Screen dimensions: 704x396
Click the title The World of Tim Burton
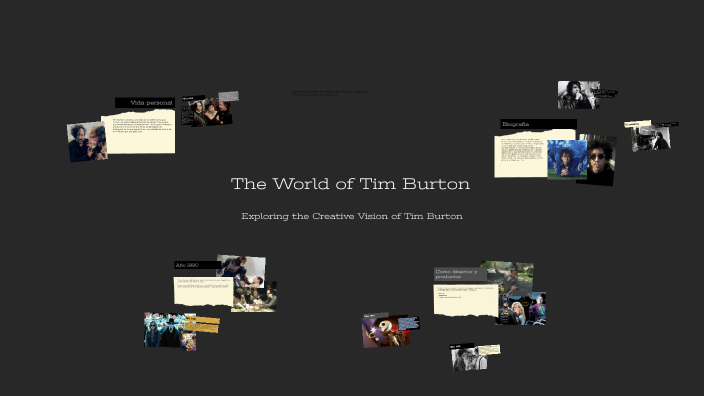(x=350, y=184)
